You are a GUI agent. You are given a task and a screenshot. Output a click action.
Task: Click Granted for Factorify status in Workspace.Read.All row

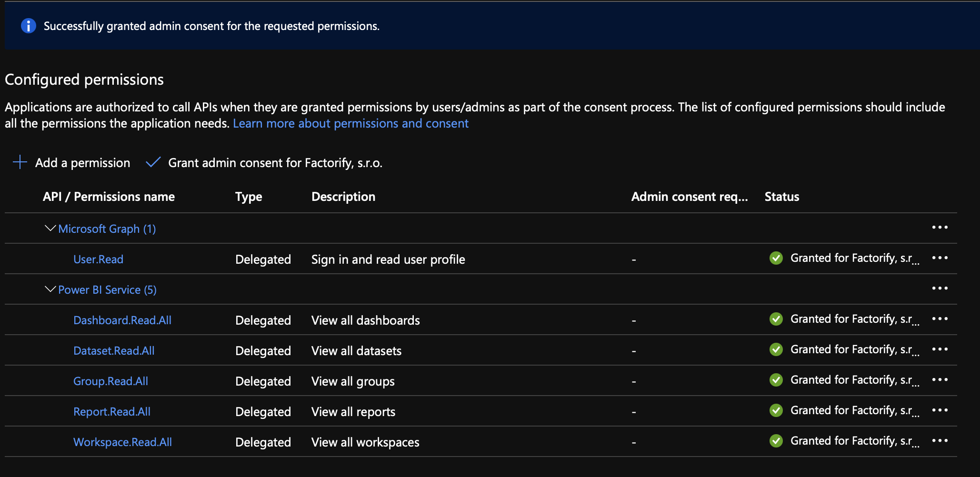click(855, 441)
